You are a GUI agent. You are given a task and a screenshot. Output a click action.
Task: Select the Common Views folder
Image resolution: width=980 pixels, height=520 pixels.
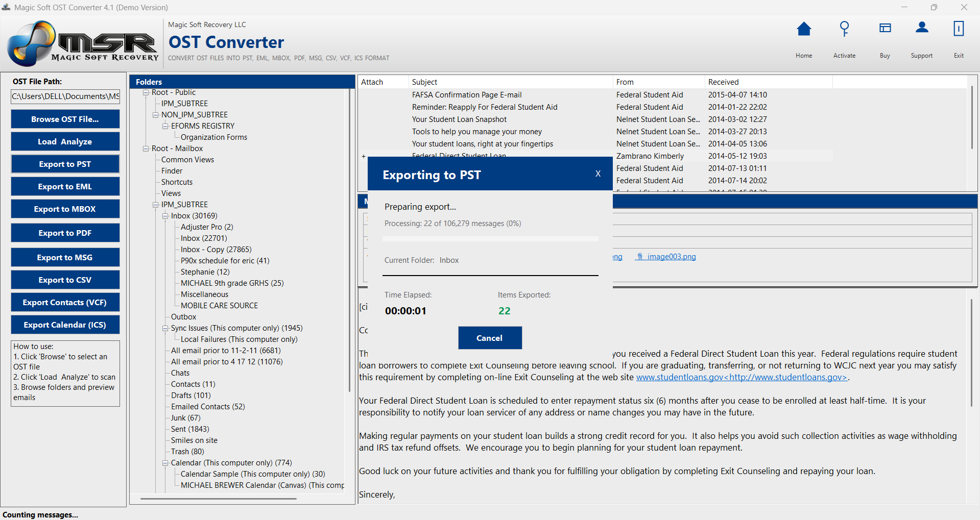(x=187, y=160)
